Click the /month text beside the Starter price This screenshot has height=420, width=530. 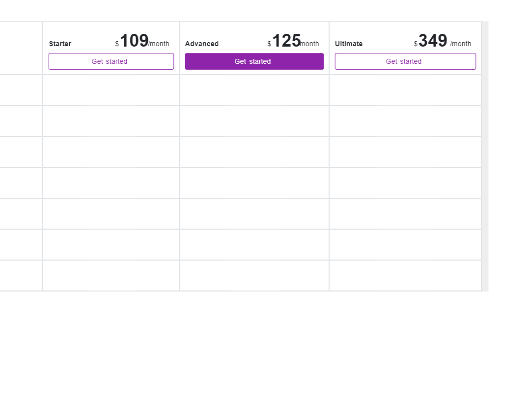click(159, 44)
